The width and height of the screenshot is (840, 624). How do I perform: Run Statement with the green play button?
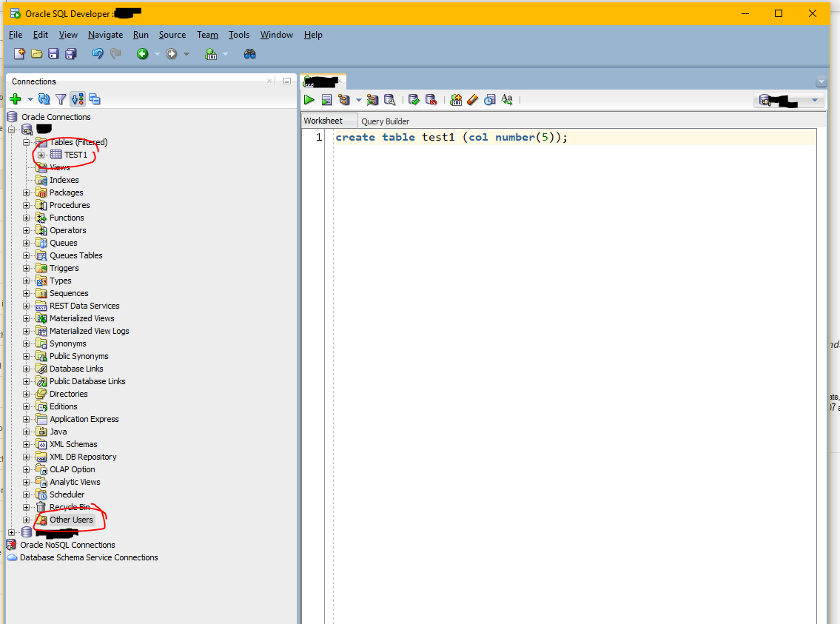(309, 100)
